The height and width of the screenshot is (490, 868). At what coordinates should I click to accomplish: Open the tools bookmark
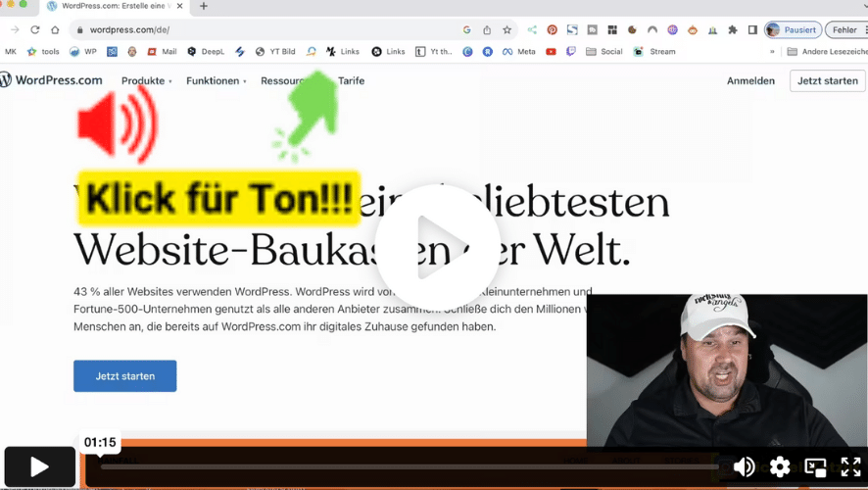coord(43,52)
